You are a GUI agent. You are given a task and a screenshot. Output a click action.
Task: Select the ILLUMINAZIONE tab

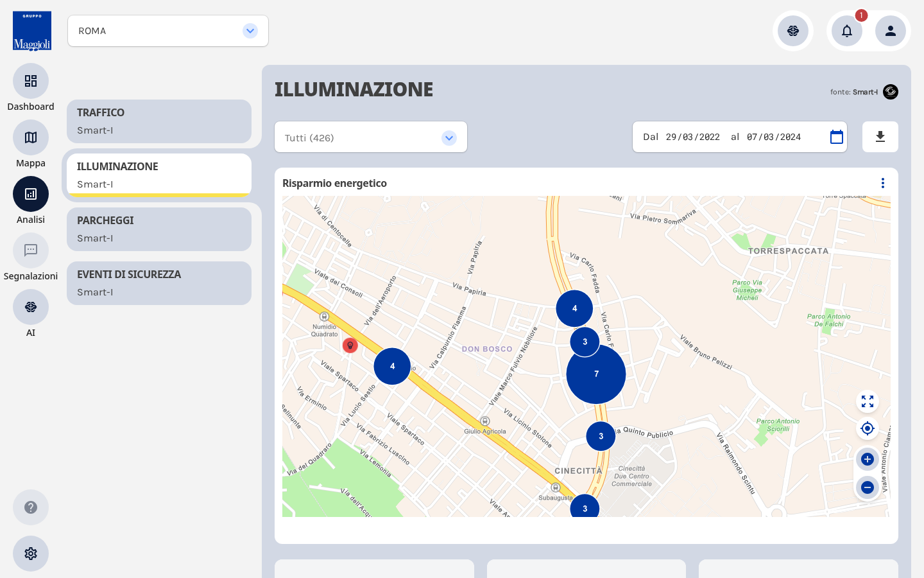159,175
